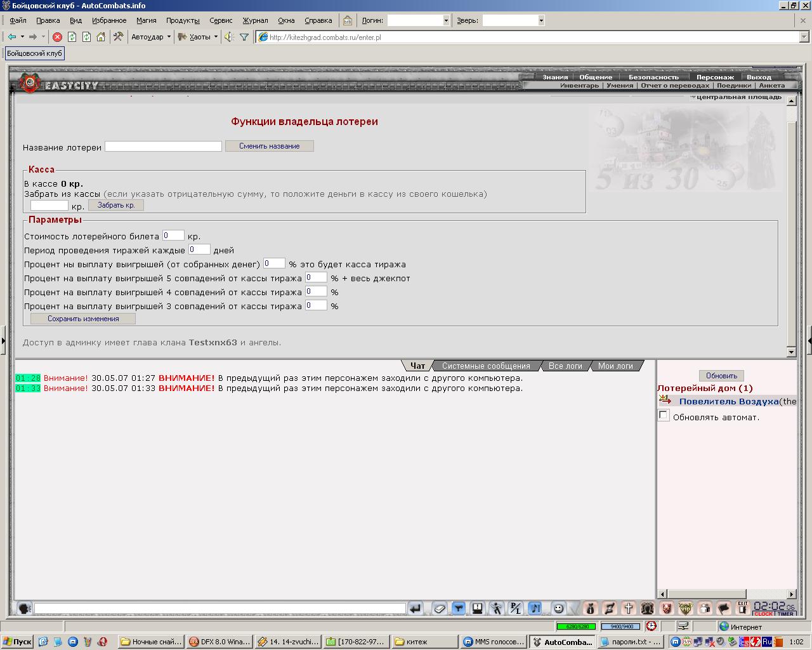Open the smiley emoticons icon

tap(558, 608)
